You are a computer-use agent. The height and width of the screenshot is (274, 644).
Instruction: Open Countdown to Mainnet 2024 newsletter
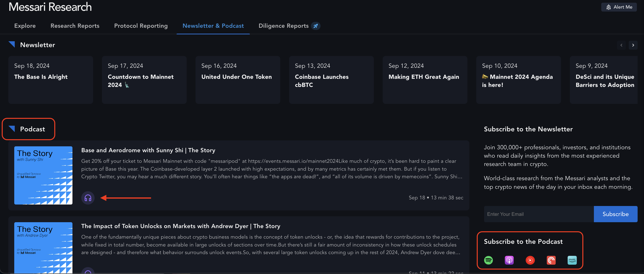[x=144, y=80]
